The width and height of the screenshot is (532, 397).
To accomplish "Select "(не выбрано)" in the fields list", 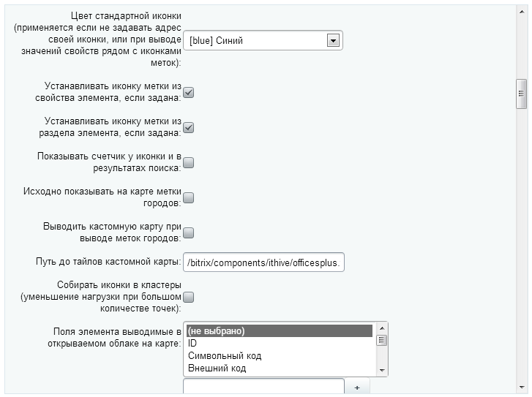I will tap(279, 330).
